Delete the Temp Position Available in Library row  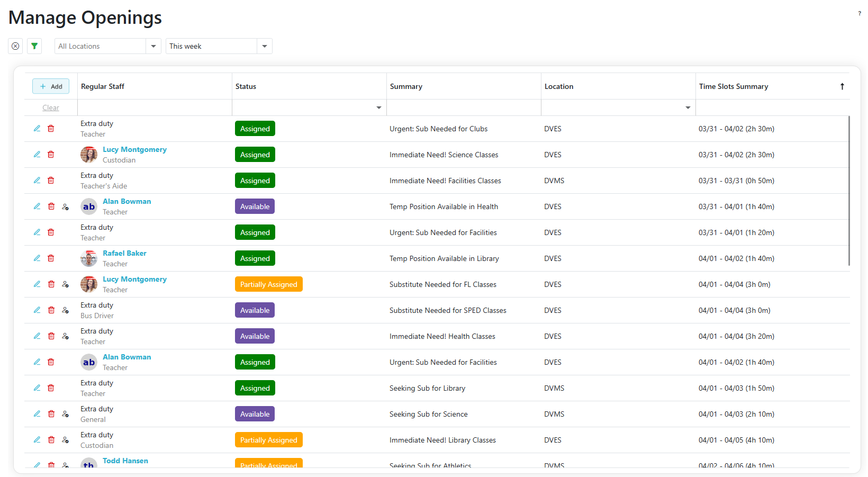(x=51, y=258)
